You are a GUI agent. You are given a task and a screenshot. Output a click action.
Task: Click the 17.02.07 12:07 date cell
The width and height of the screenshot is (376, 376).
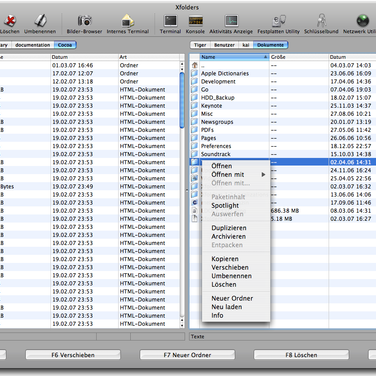tap(72, 73)
